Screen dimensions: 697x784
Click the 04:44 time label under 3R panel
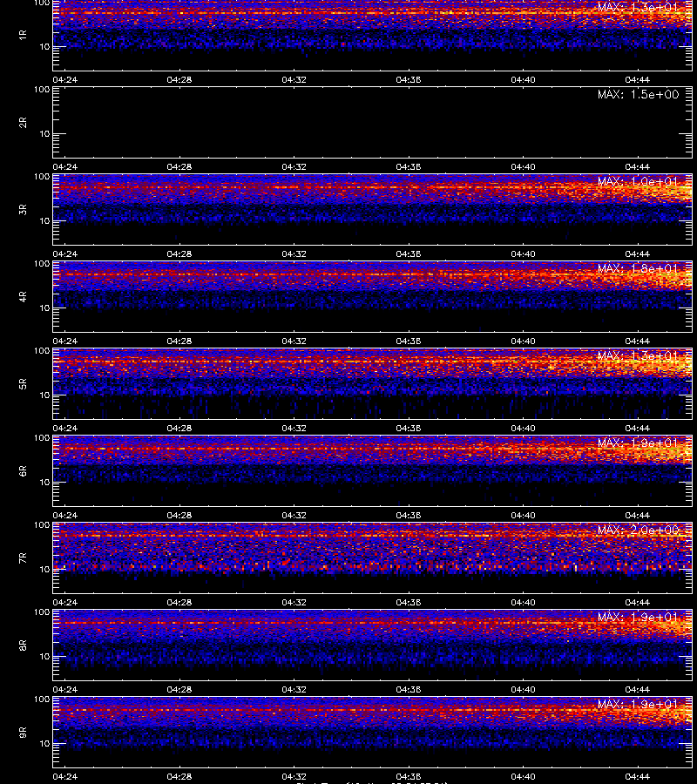[638, 254]
